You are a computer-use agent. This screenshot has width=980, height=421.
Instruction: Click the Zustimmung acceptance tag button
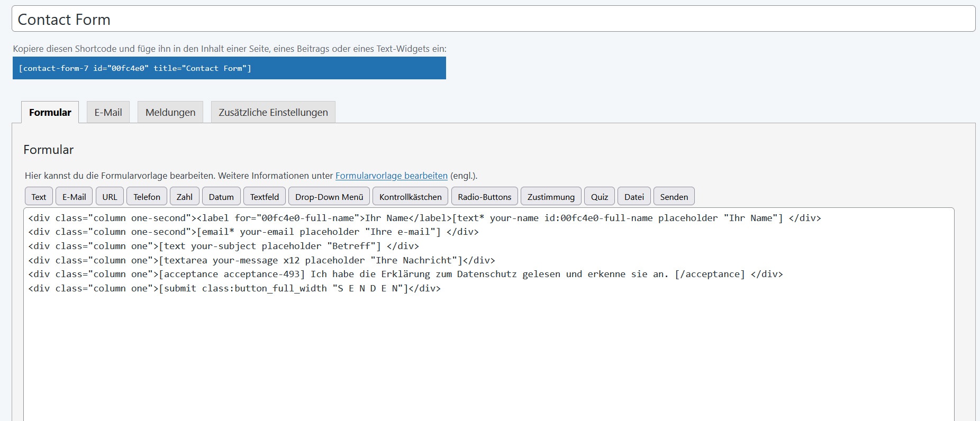(551, 197)
